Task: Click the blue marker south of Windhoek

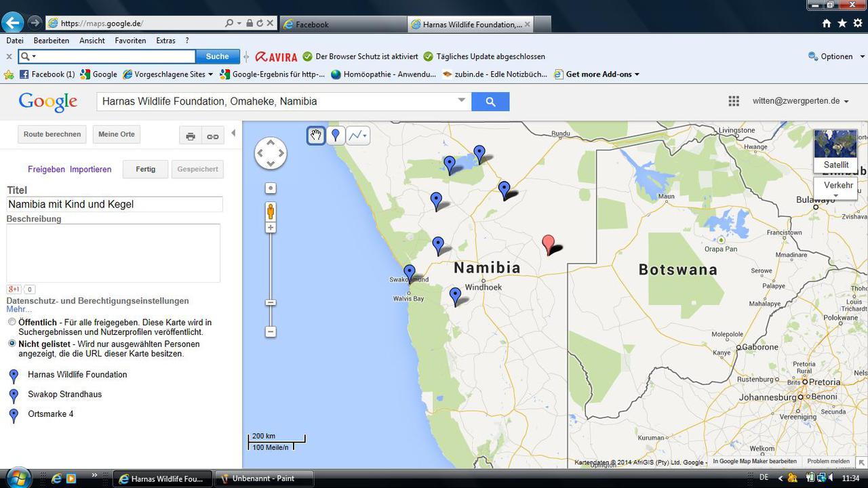Action: tap(456, 296)
